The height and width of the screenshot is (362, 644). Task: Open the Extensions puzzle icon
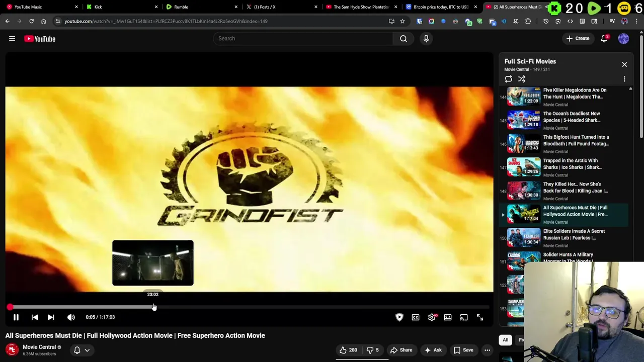coord(528,21)
